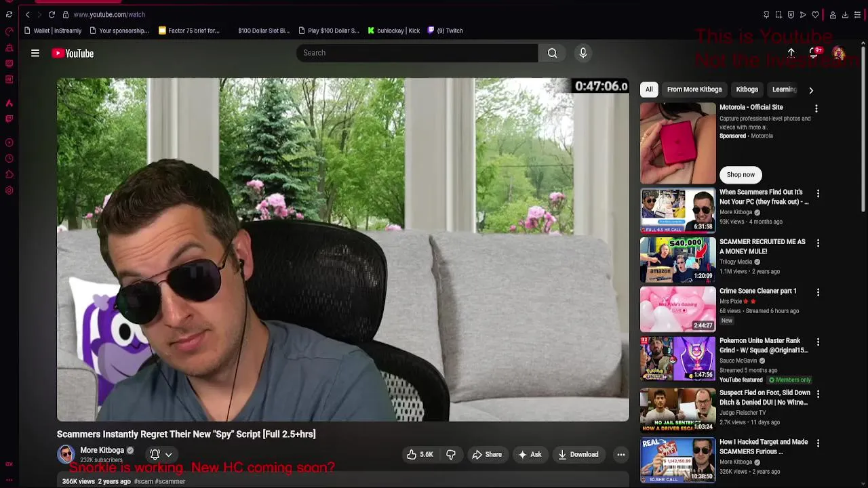Image resolution: width=868 pixels, height=488 pixels.
Task: Open the ad blocker shield icon
Action: point(791,14)
